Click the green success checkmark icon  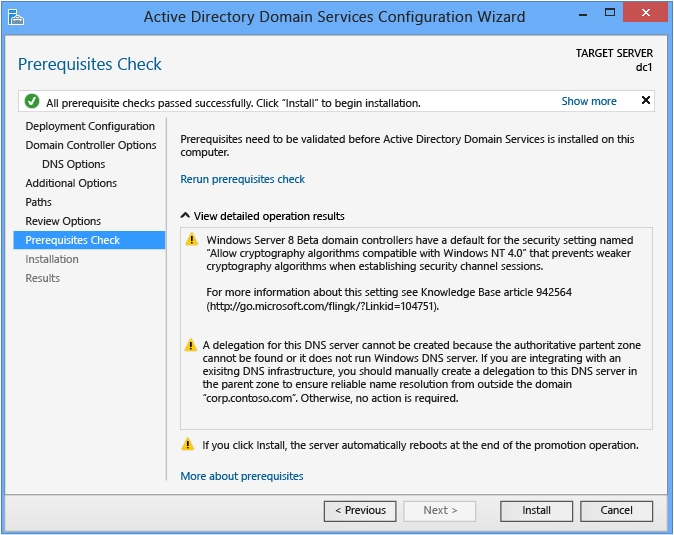coord(32,101)
